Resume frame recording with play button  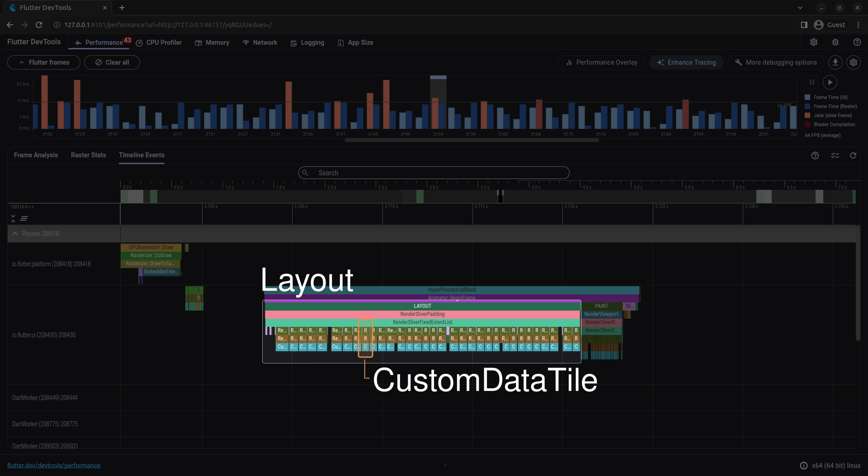pyautogui.click(x=830, y=82)
